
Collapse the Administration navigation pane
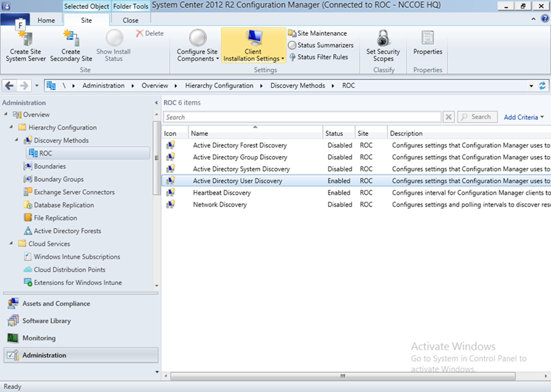click(x=156, y=103)
